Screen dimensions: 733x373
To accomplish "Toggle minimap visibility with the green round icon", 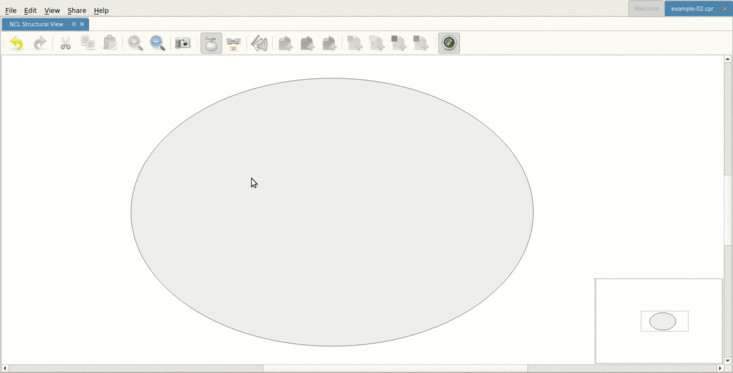I will click(449, 43).
